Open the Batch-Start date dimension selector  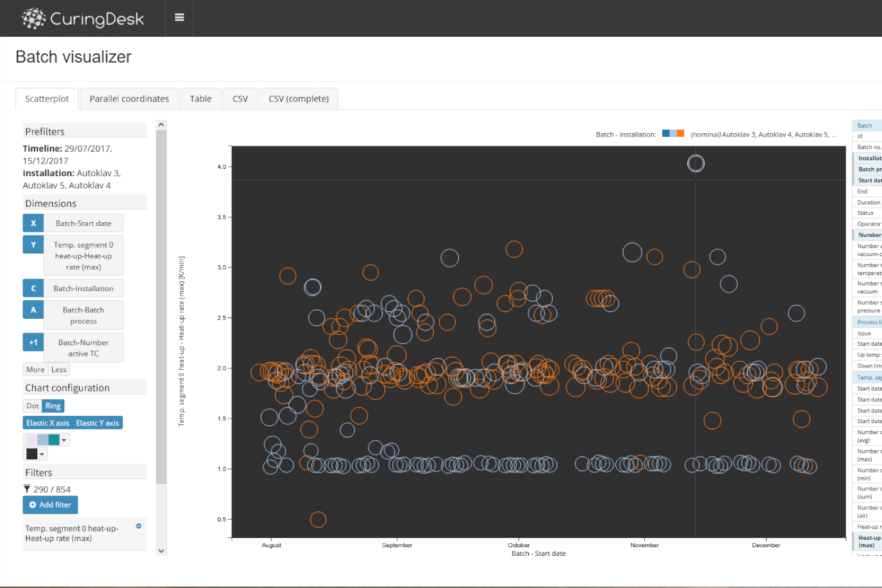coord(83,223)
